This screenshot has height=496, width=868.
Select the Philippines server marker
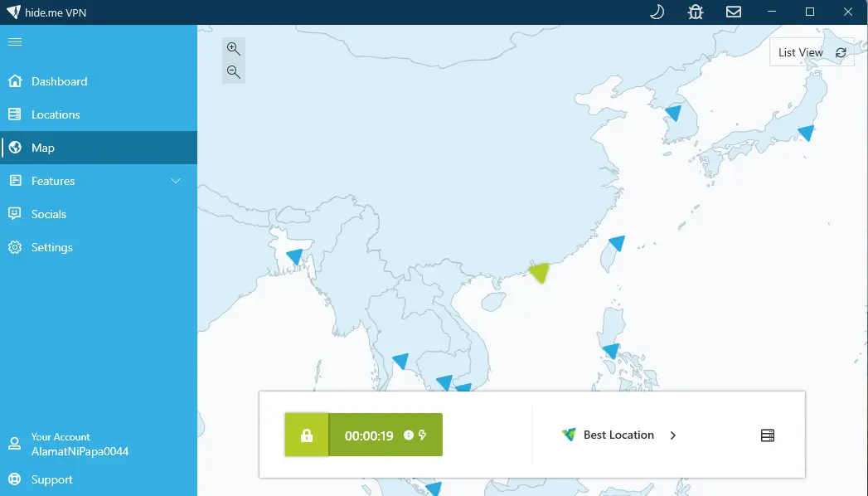(x=611, y=351)
